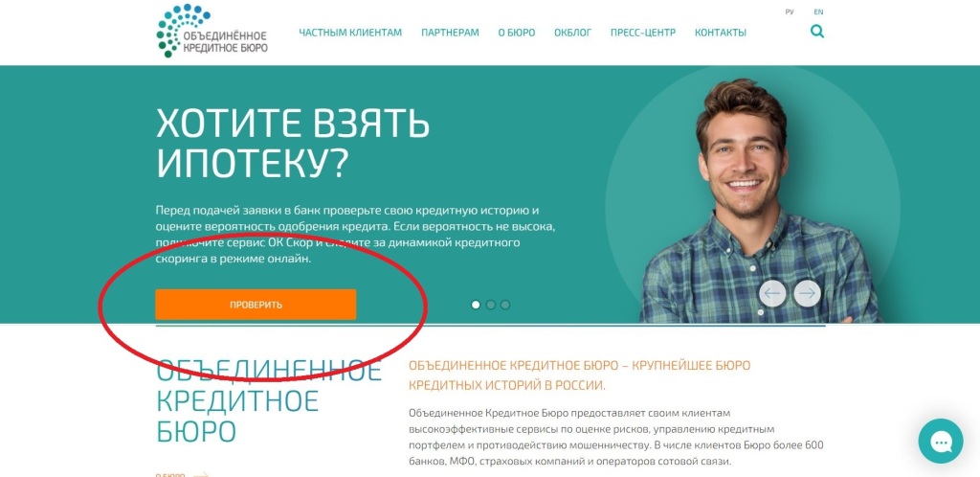Image resolution: width=980 pixels, height=477 pixels.
Task: Click the Хотите взять ипотеку headline
Action: click(x=293, y=143)
